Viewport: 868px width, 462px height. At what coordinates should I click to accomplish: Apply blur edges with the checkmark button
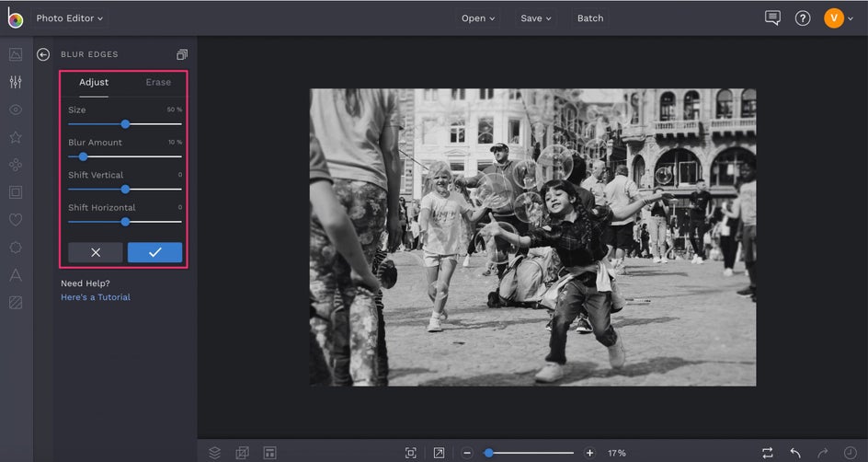[154, 252]
